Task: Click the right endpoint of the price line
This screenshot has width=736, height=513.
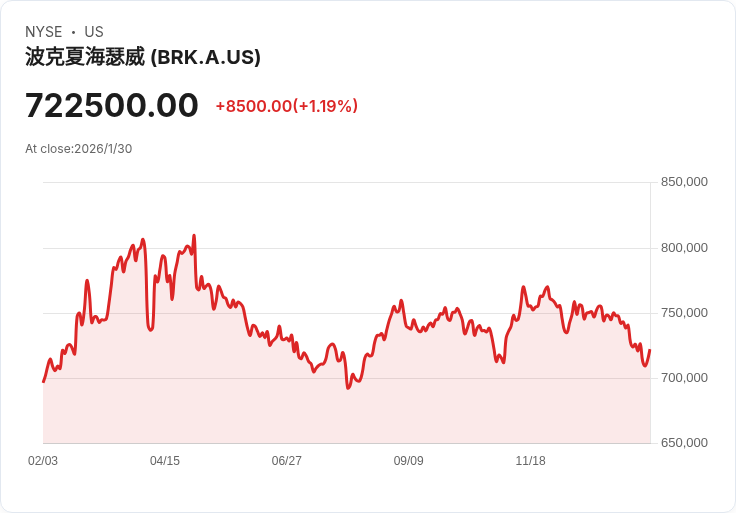Action: 650,350
